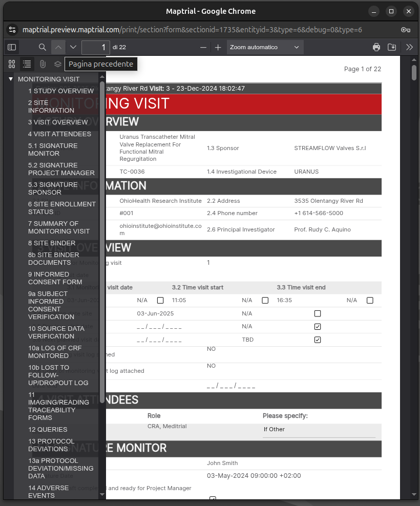Go to 6 SITE ENROLLMENT STATUS section
420x506 pixels.
[61, 208]
